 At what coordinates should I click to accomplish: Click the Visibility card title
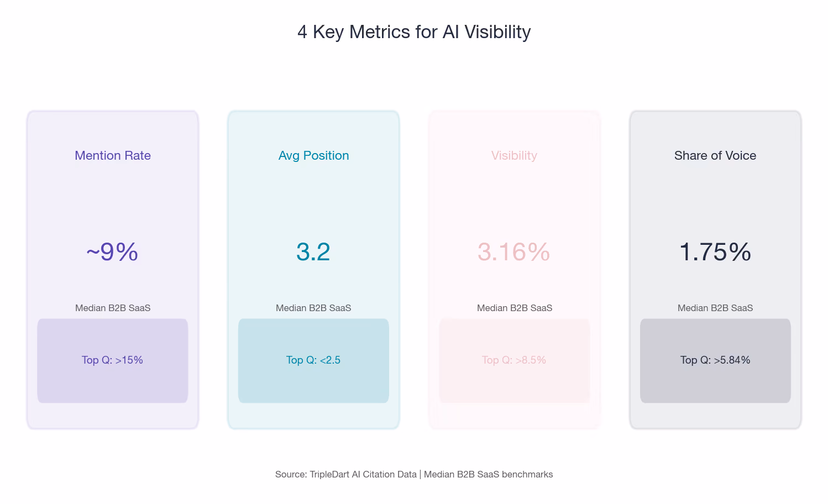pos(514,156)
